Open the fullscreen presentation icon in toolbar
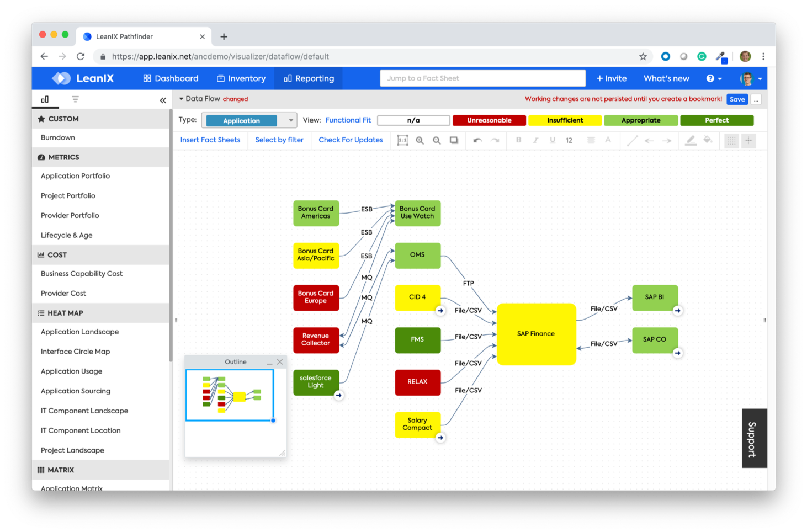807x532 pixels. pos(453,140)
